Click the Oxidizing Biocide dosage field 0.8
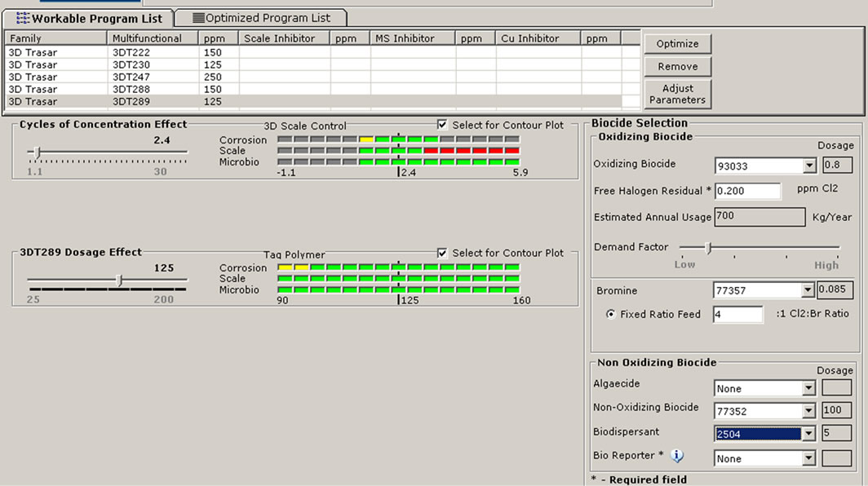Image resolution: width=868 pixels, height=486 pixels. [838, 165]
